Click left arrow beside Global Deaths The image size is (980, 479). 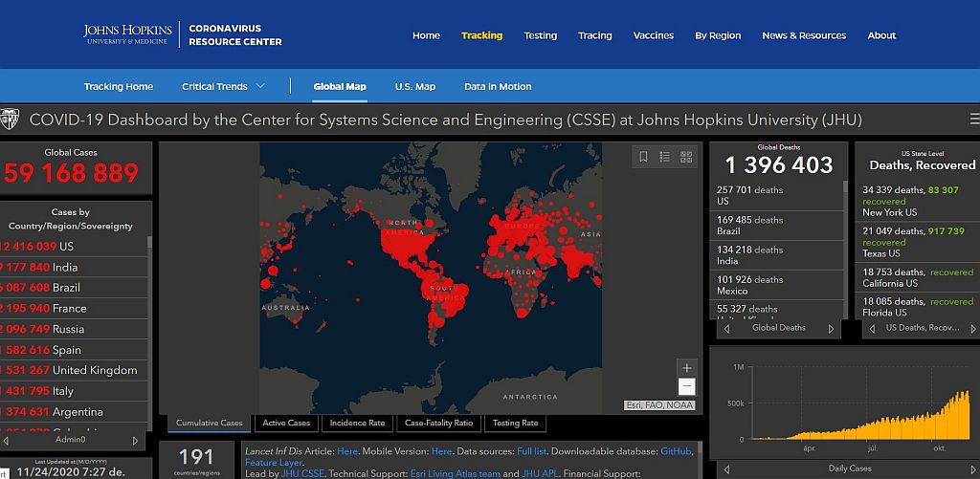[x=726, y=329]
